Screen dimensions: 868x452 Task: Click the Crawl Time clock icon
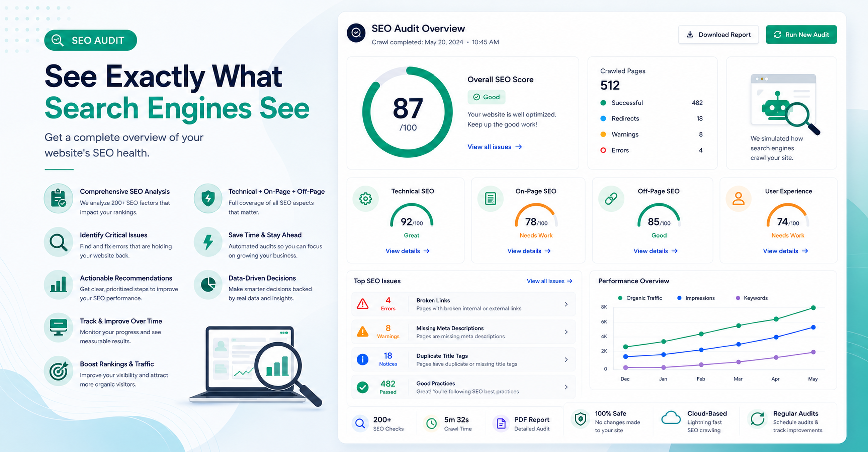(432, 424)
